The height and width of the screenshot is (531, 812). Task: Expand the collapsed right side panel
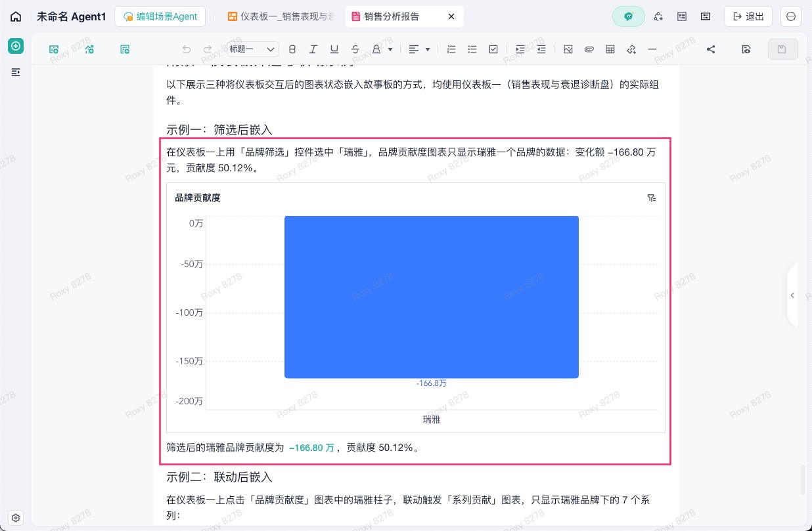[792, 295]
